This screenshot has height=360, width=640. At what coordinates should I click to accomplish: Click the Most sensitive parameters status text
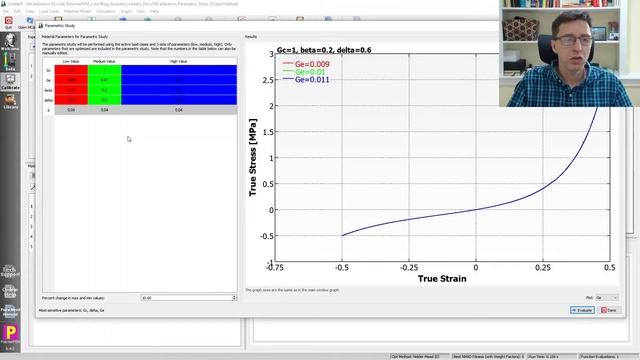pos(71,310)
